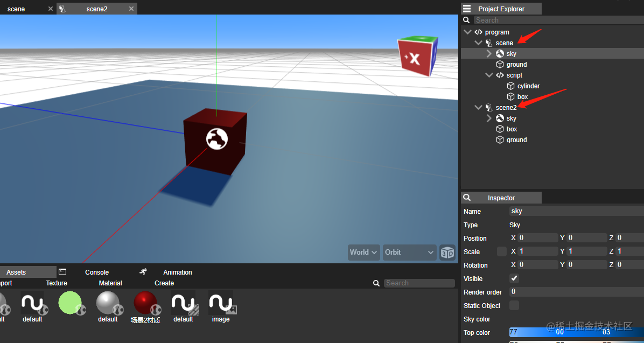This screenshot has width=644, height=343.
Task: Click the program code icon in Project Explorer
Action: (x=478, y=32)
